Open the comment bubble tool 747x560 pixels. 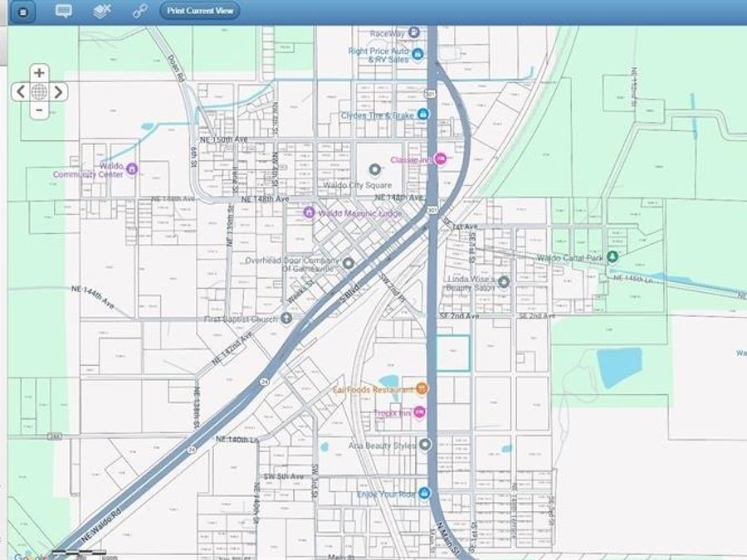point(63,12)
